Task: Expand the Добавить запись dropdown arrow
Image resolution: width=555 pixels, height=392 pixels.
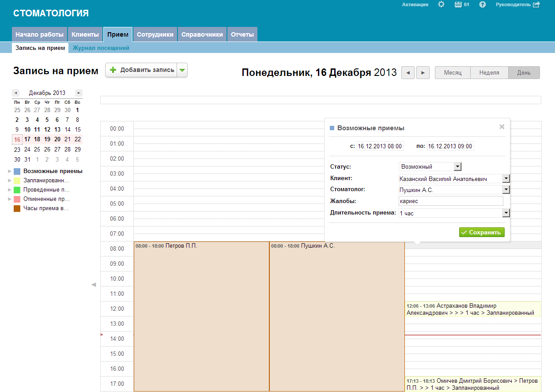Action: coord(182,70)
